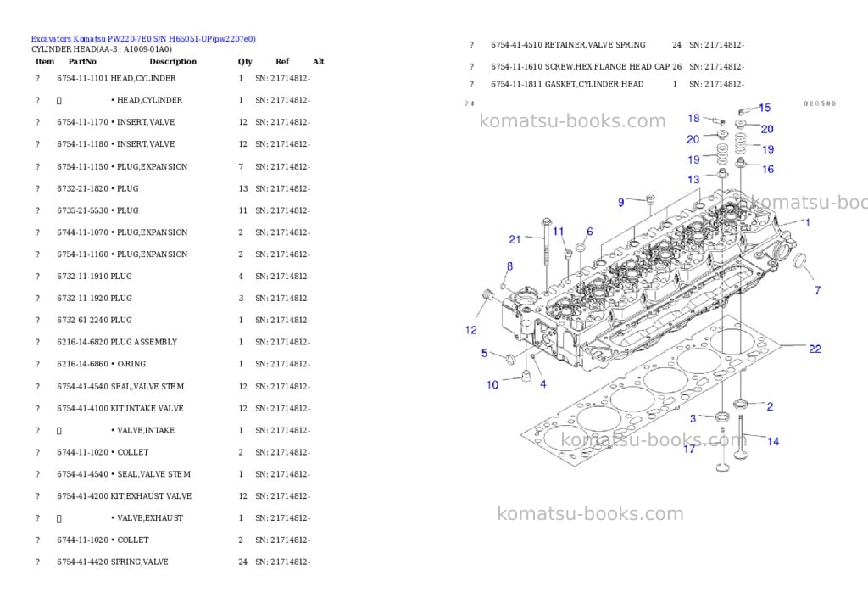Select part number 6732-11-1920
The height and width of the screenshot is (615, 868).
(x=82, y=298)
